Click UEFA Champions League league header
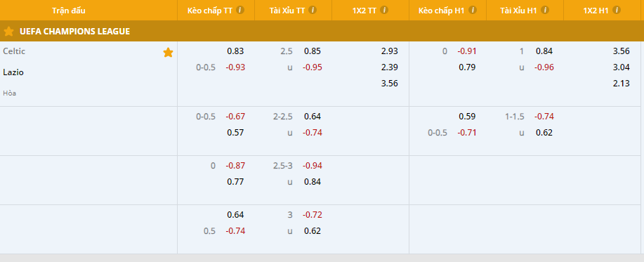Viewport: 644px width, 262px height. pos(322,31)
